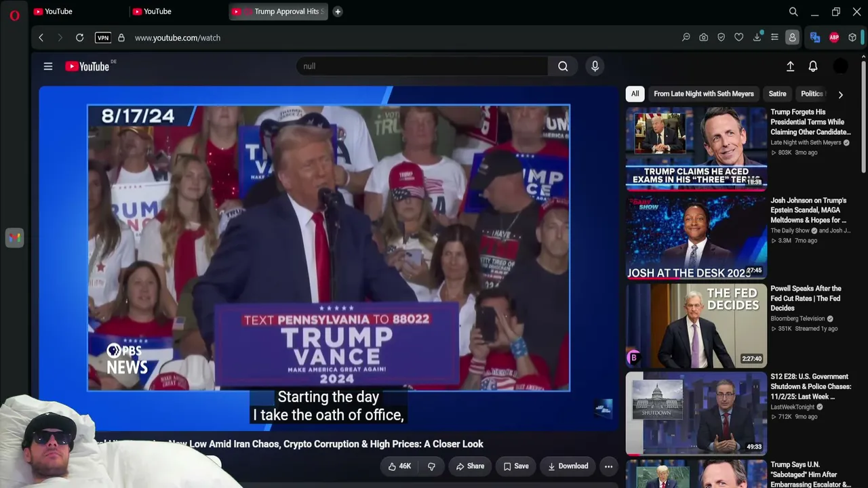868x488 pixels.
Task: Show more filter chips with right arrow
Action: tap(840, 95)
